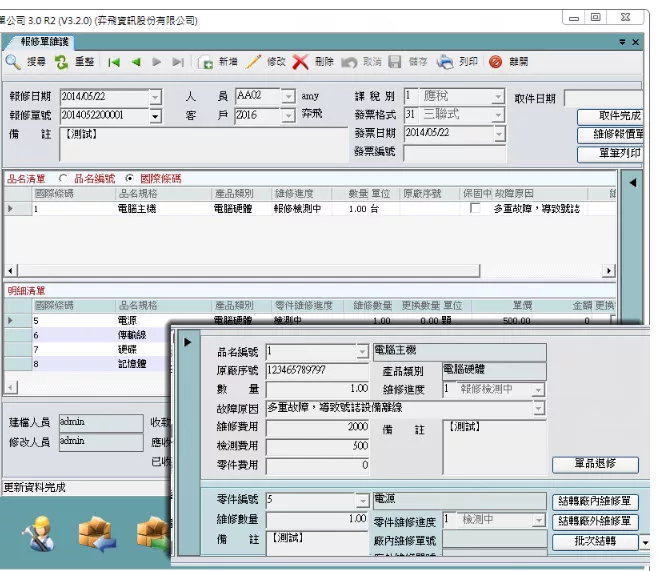Click the 單品退修 button
The image size is (672, 571).
pyautogui.click(x=595, y=465)
